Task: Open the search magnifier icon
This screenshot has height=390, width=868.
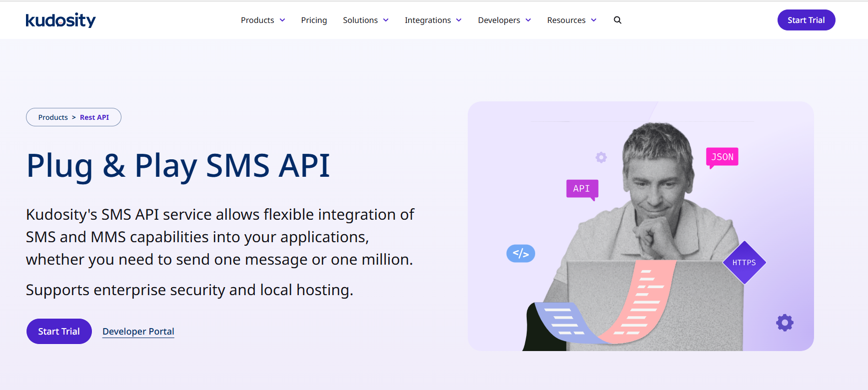Action: click(x=618, y=20)
